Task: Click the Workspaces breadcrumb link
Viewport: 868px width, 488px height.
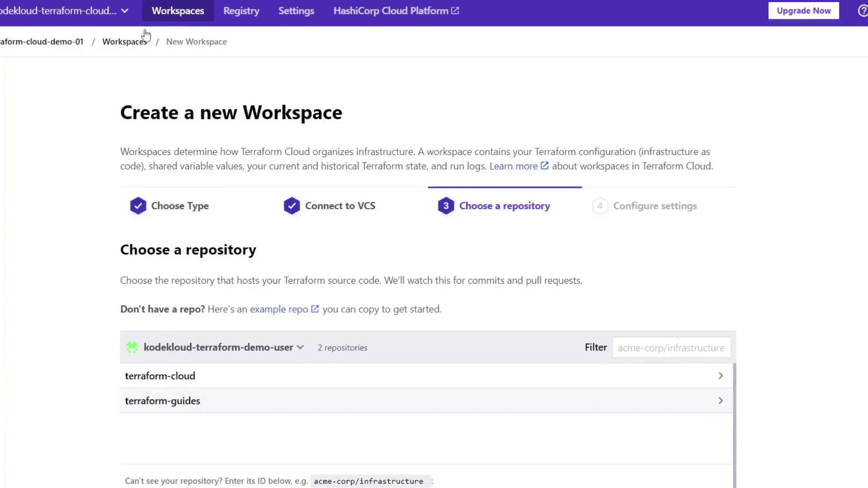Action: point(124,42)
